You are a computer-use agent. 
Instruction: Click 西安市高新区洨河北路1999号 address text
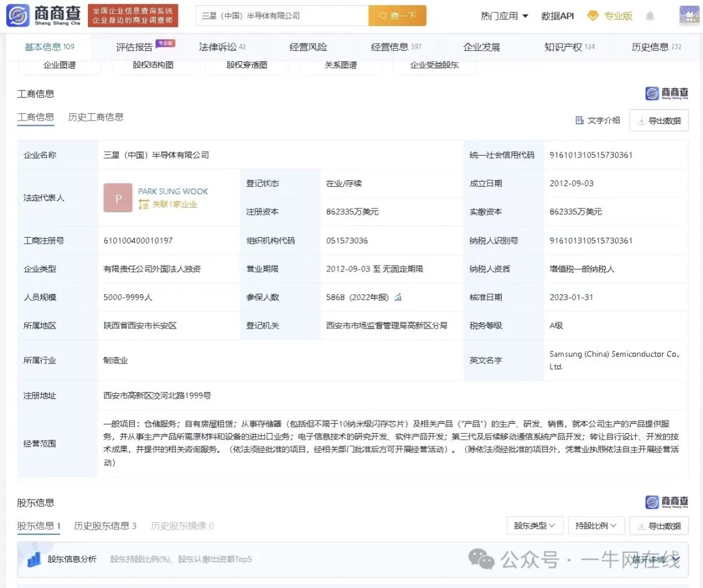pyautogui.click(x=157, y=396)
